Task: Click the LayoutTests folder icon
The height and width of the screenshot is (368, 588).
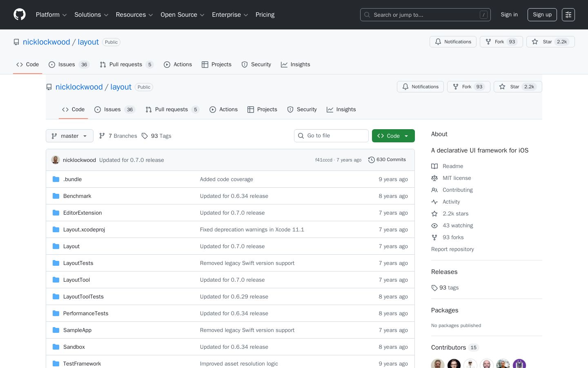Action: (x=56, y=263)
